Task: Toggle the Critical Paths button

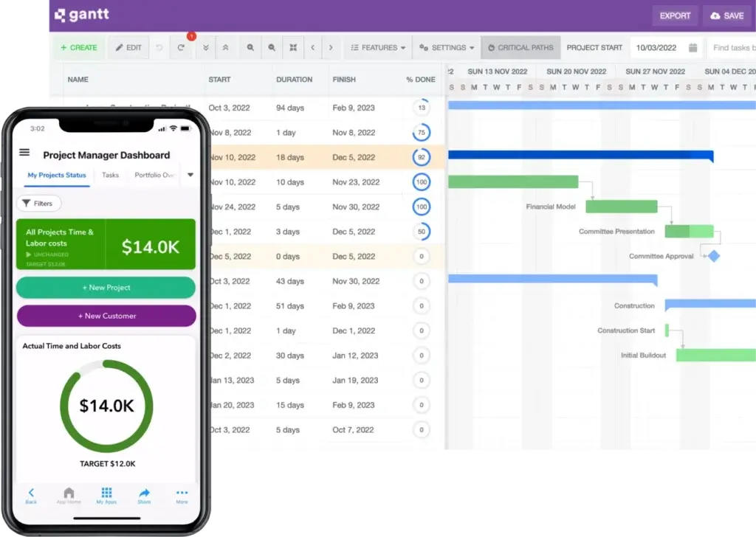Action: click(520, 48)
